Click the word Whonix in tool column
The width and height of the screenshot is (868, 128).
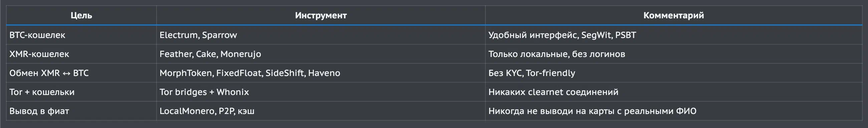[232, 92]
